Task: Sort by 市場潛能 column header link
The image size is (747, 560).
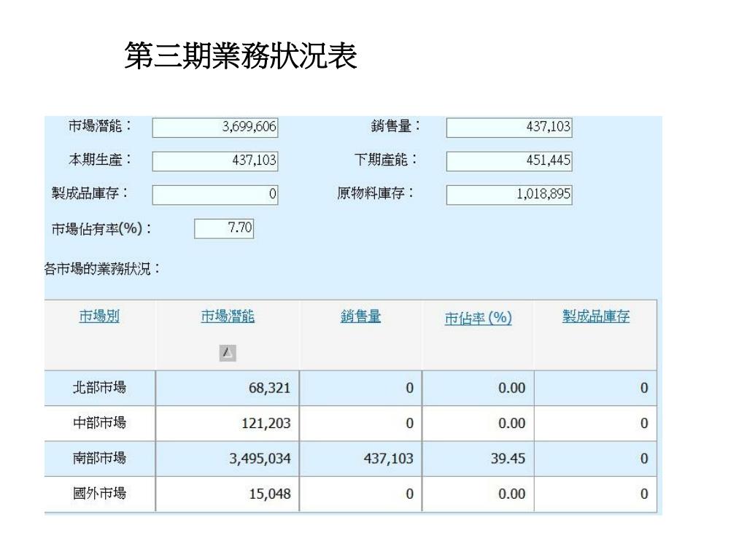Action: coord(228,316)
